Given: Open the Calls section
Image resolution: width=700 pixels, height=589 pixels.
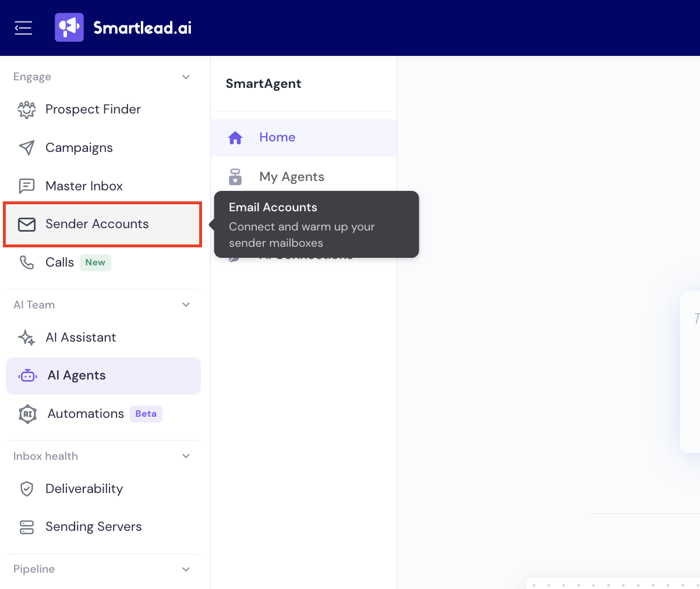Looking at the screenshot, I should coord(103,262).
